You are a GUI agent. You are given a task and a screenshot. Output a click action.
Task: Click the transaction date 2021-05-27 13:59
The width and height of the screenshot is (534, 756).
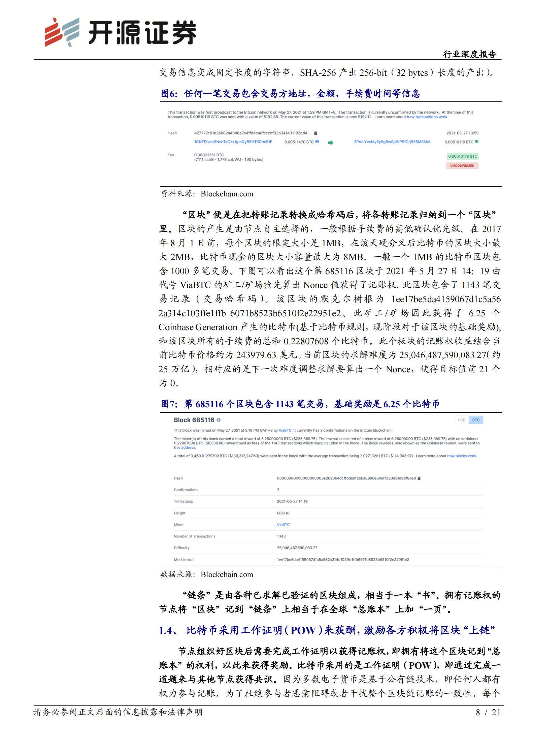(x=462, y=133)
